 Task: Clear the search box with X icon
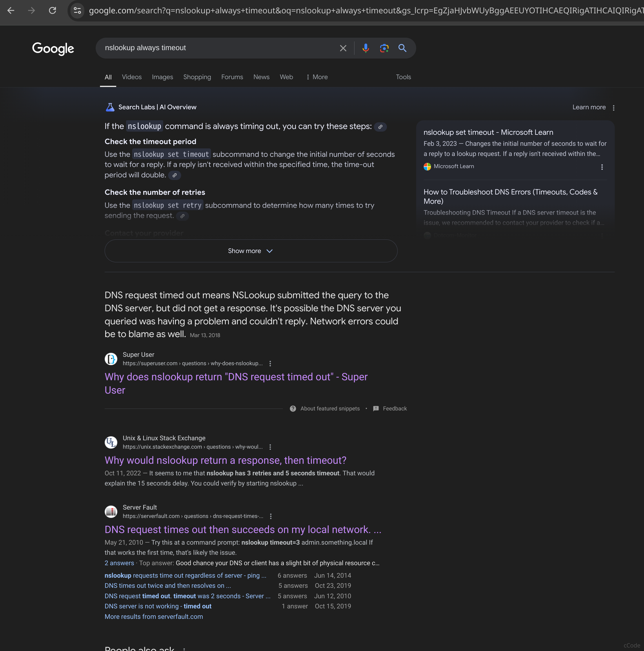pyautogui.click(x=343, y=48)
